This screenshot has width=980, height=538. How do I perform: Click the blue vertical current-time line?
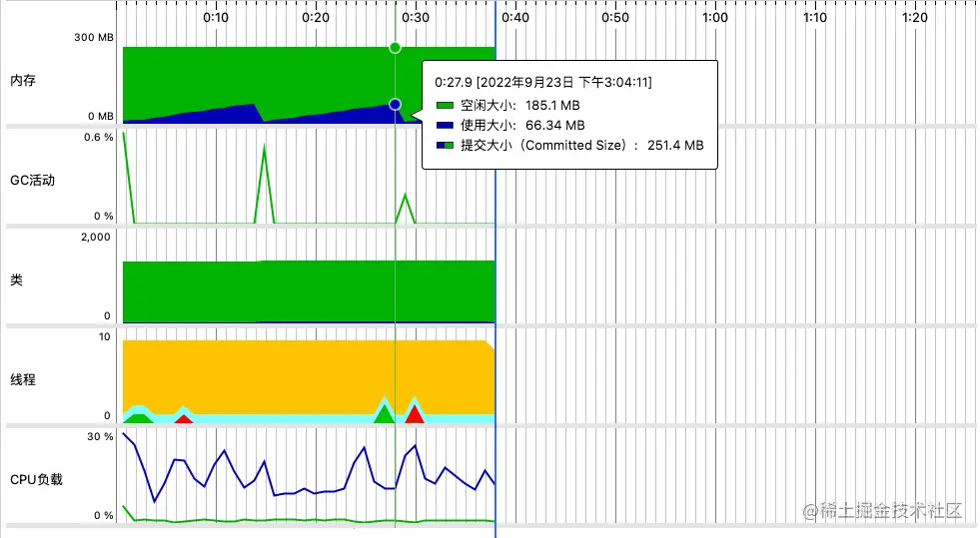click(495, 269)
